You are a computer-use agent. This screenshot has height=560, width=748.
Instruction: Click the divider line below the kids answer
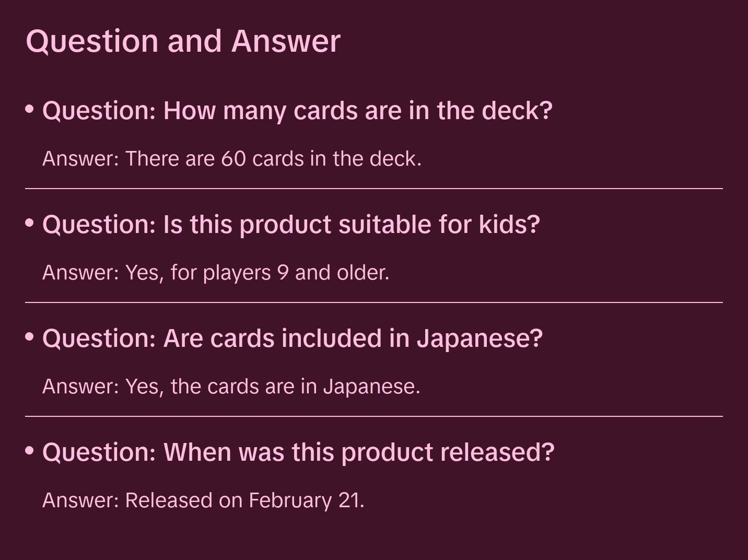tap(374, 302)
